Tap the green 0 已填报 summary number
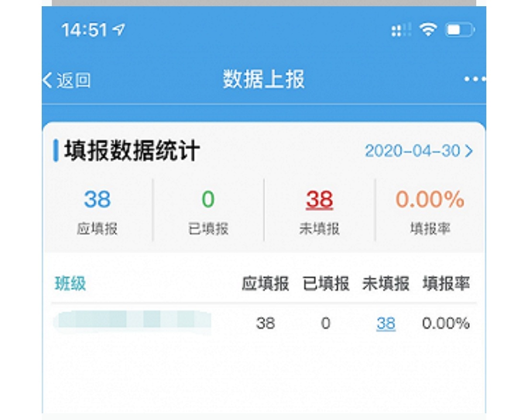Image resolution: width=518 pixels, height=420 pixels. click(x=208, y=199)
